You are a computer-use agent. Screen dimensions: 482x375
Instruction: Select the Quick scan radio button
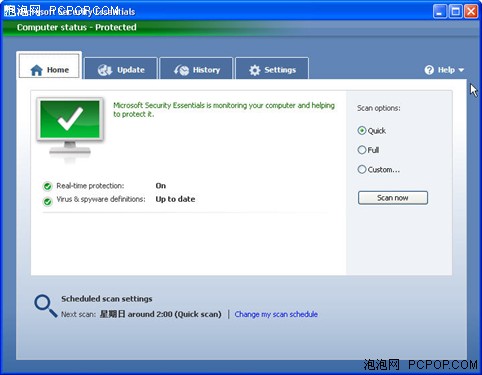point(362,131)
